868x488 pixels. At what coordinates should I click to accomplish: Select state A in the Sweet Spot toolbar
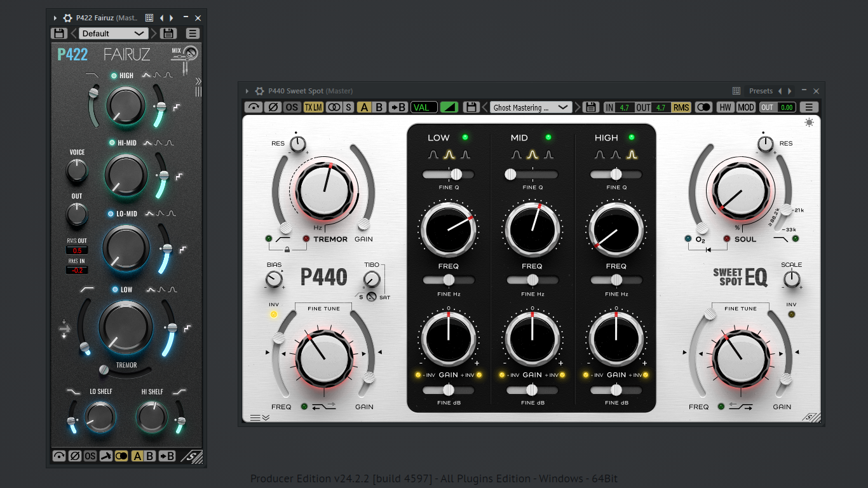click(364, 107)
